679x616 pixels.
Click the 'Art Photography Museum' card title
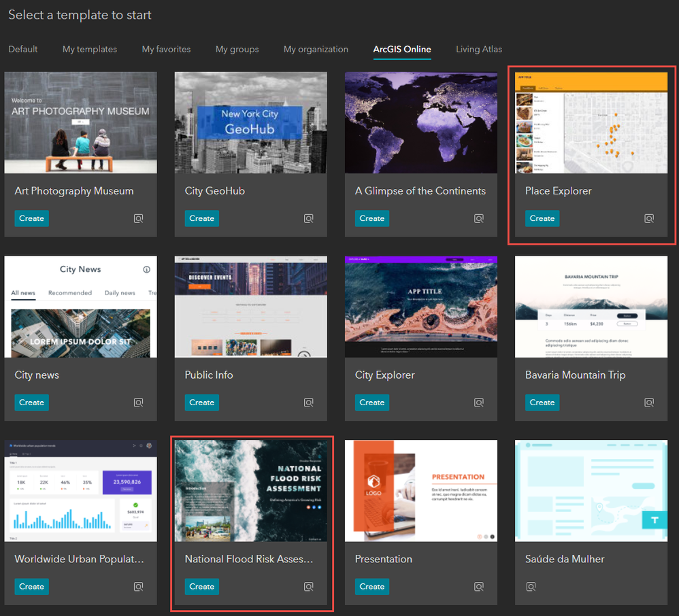pos(74,191)
